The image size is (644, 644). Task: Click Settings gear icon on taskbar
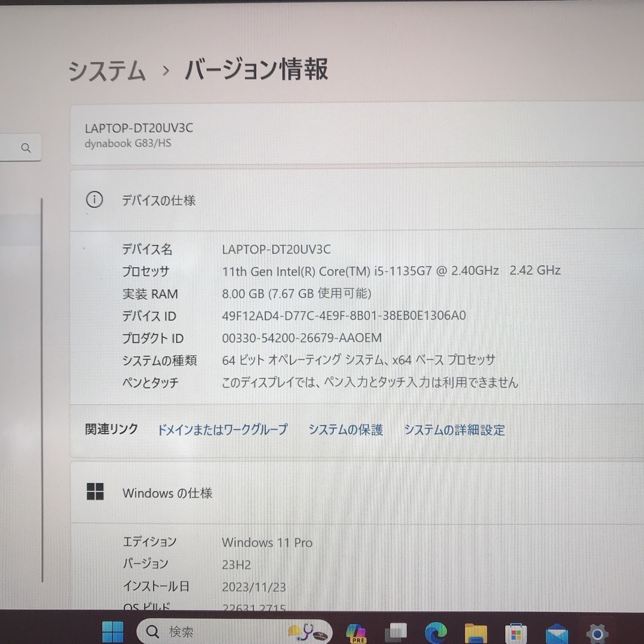[x=597, y=633]
